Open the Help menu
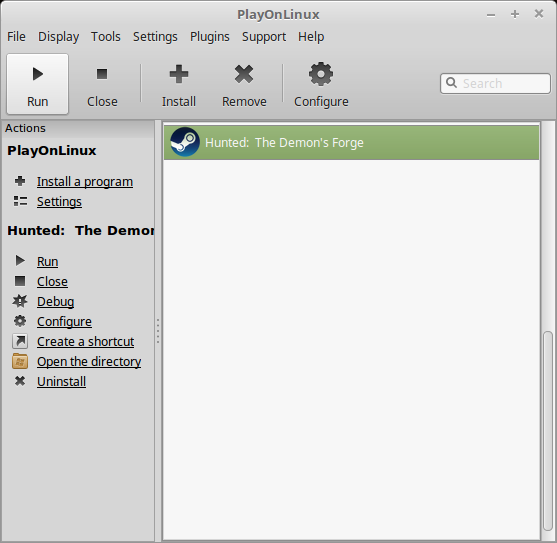 tap(311, 37)
